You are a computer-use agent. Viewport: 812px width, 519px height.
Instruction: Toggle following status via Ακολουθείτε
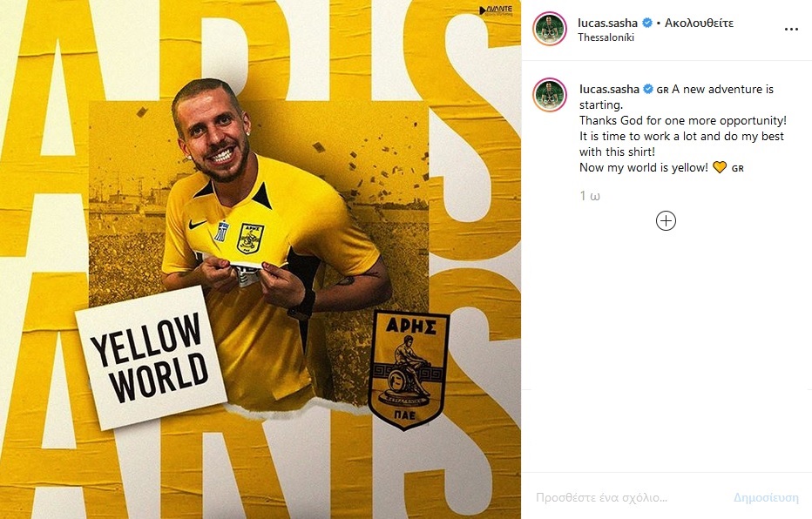point(699,23)
